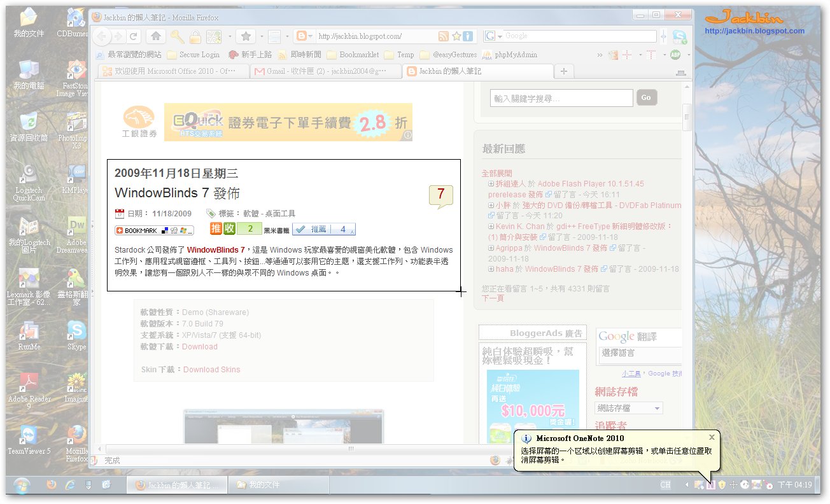830x504 pixels.
Task: Go back with Firefox's back arrow
Action: [x=102, y=36]
